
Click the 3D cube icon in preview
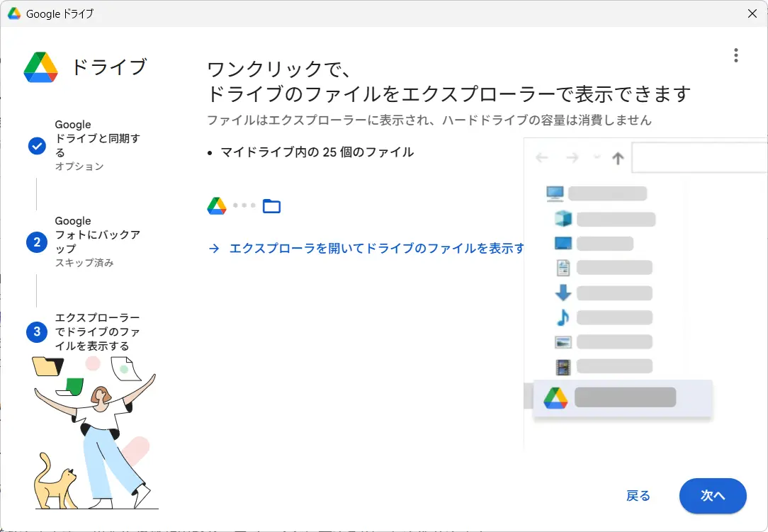[563, 218]
